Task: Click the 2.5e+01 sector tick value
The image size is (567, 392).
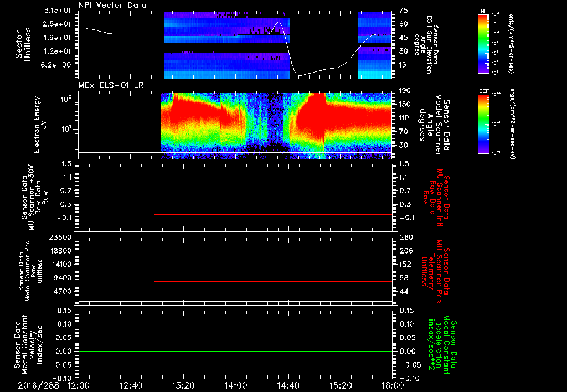Action: (x=58, y=24)
